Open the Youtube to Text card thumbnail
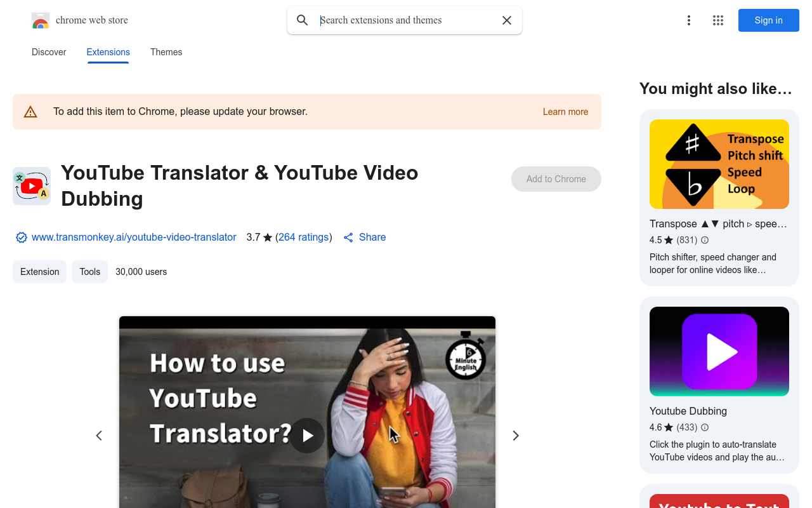This screenshot has width=812, height=508. pyautogui.click(x=719, y=501)
